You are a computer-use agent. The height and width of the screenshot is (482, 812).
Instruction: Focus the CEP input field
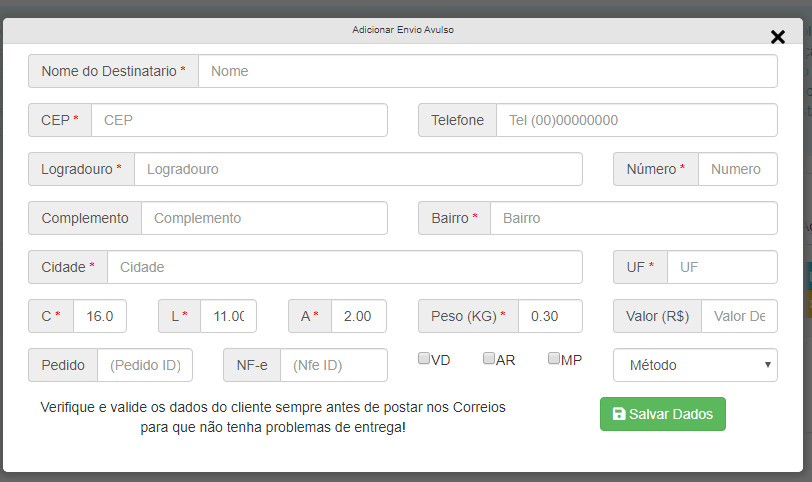point(239,120)
